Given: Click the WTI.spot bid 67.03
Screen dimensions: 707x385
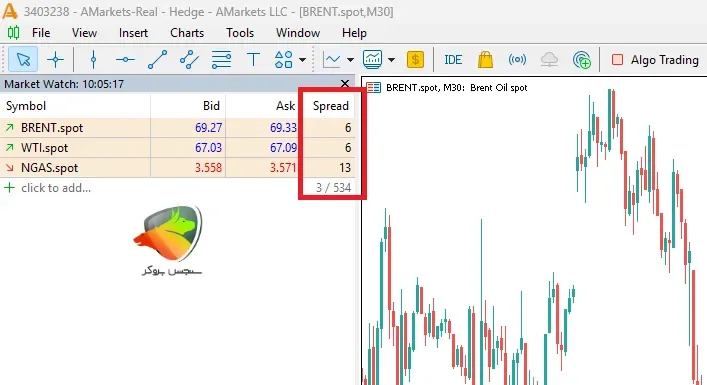Looking at the screenshot, I should tap(208, 148).
